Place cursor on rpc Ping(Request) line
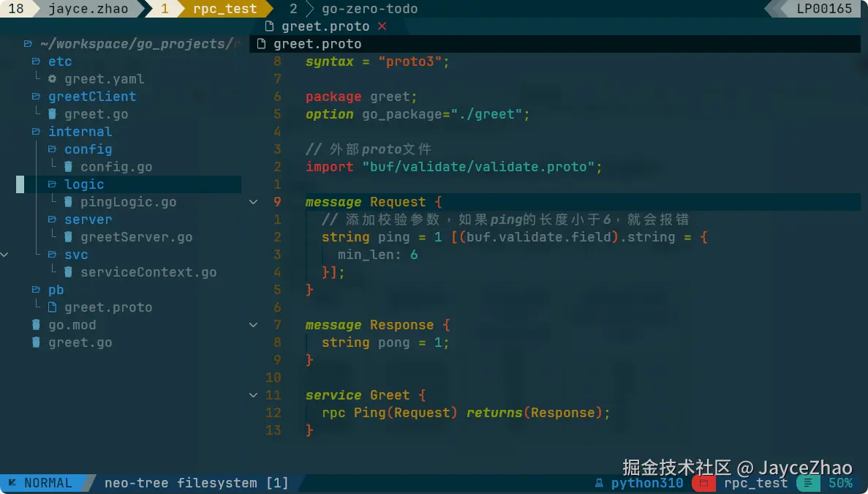This screenshot has height=494, width=868. point(466,413)
